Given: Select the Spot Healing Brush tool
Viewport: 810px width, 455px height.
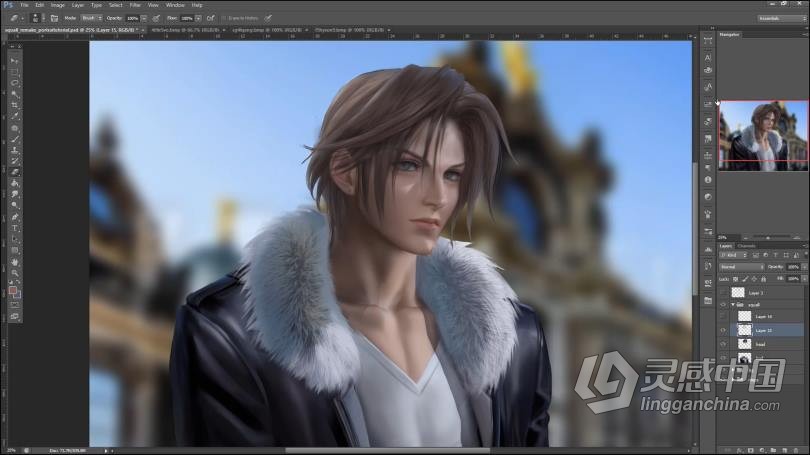Looking at the screenshot, I should point(14,128).
